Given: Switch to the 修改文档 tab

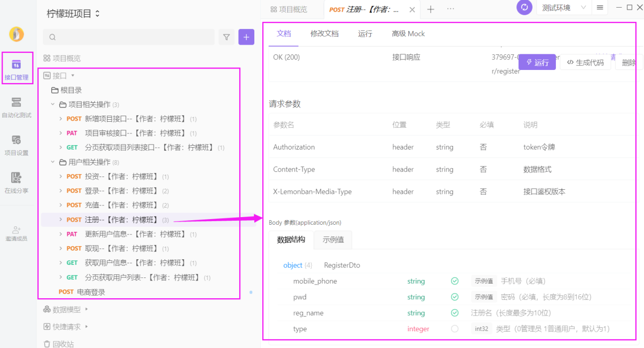Looking at the screenshot, I should tap(324, 33).
